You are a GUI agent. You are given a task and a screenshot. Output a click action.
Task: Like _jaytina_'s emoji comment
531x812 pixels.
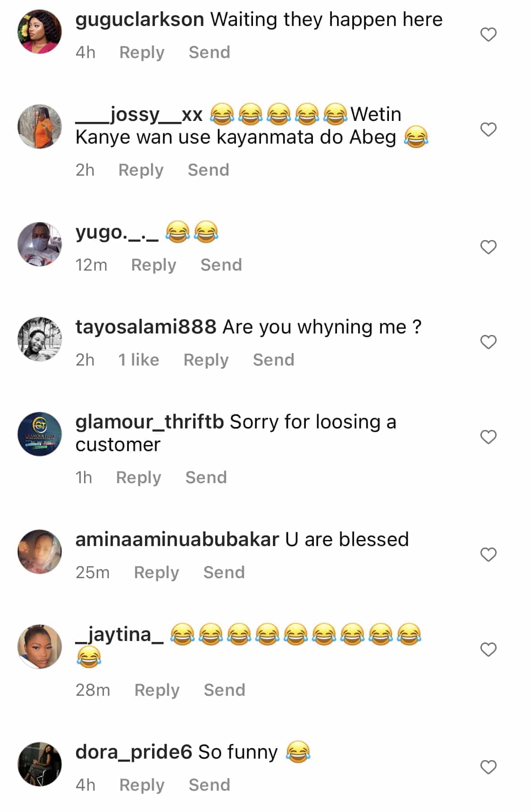(x=488, y=650)
